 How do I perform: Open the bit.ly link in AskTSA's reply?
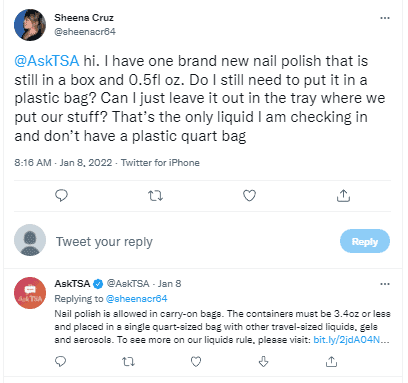click(x=351, y=340)
